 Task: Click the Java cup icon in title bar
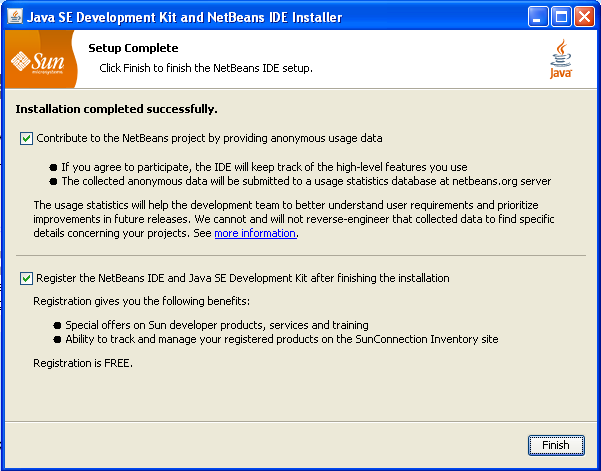coord(17,17)
